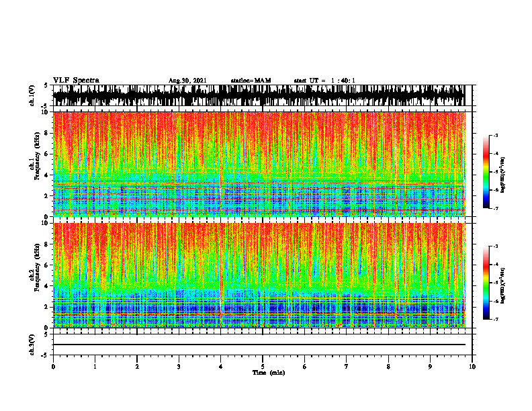Select the date label "Aug.30, 2021"
The width and height of the screenshot is (532, 411).
coord(187,81)
